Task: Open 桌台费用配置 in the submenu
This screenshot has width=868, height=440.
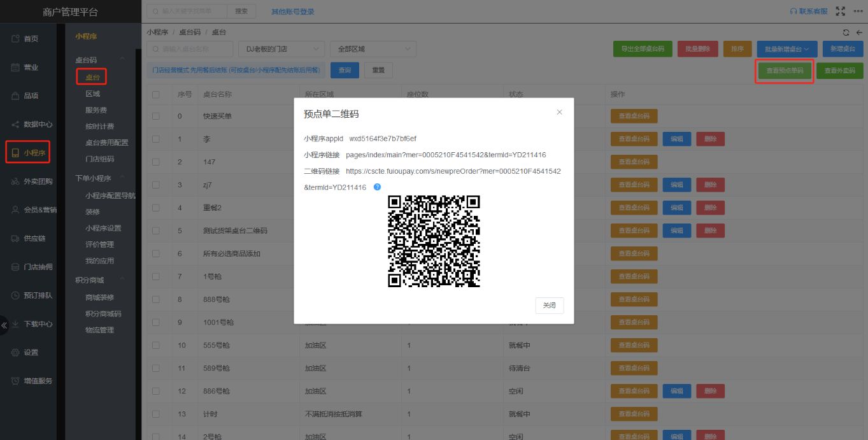Action: tap(106, 143)
